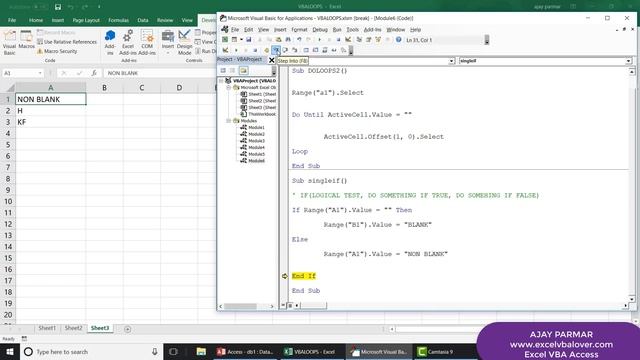This screenshot has width=640, height=360.
Task: Click the Run Sub play icon in standard toolbar
Action: 320,40
